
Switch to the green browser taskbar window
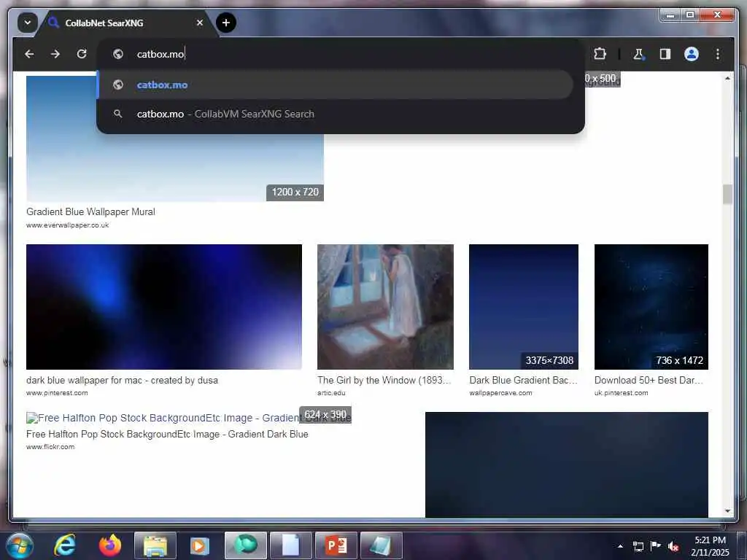coord(246,545)
